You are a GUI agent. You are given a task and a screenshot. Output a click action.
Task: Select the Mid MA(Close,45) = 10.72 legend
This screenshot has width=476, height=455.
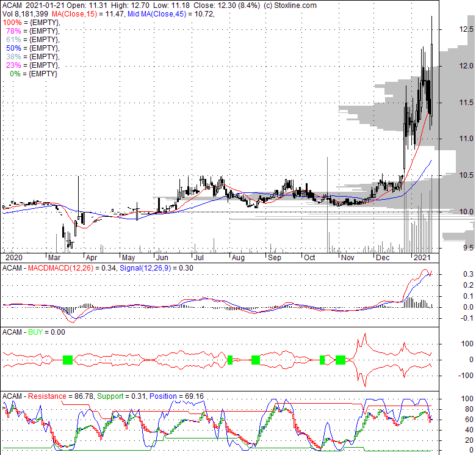coord(170,14)
